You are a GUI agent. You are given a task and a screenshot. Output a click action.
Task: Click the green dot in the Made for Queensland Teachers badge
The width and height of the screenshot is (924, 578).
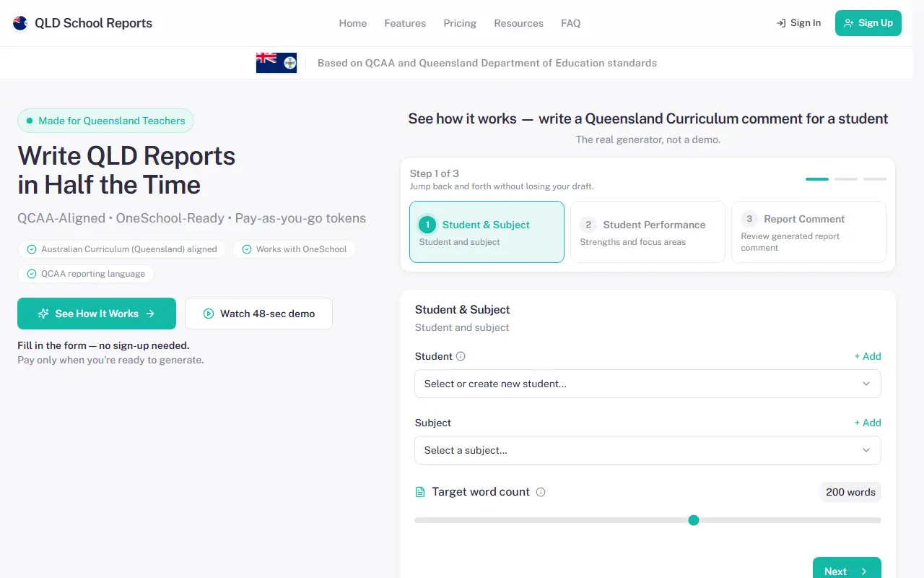tap(30, 121)
